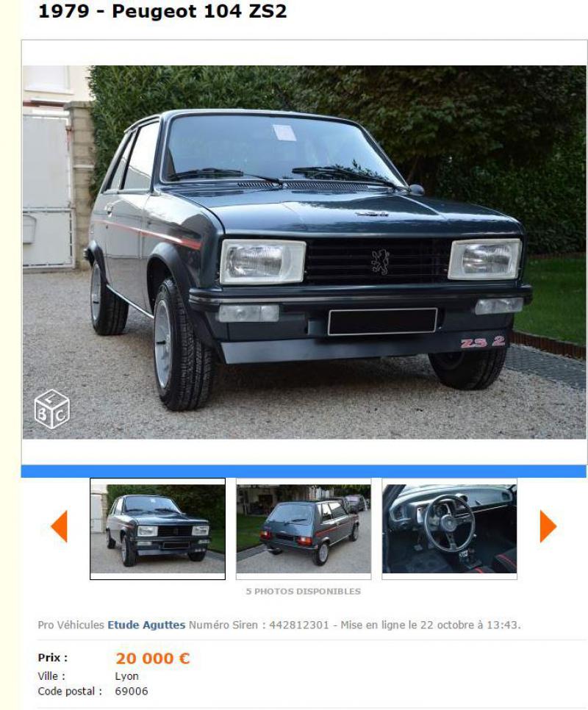Select the front view car thumbnail

coord(157,529)
